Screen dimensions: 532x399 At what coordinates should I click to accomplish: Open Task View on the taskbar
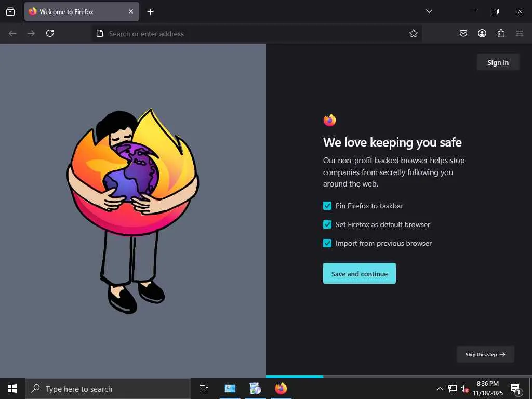tap(204, 389)
